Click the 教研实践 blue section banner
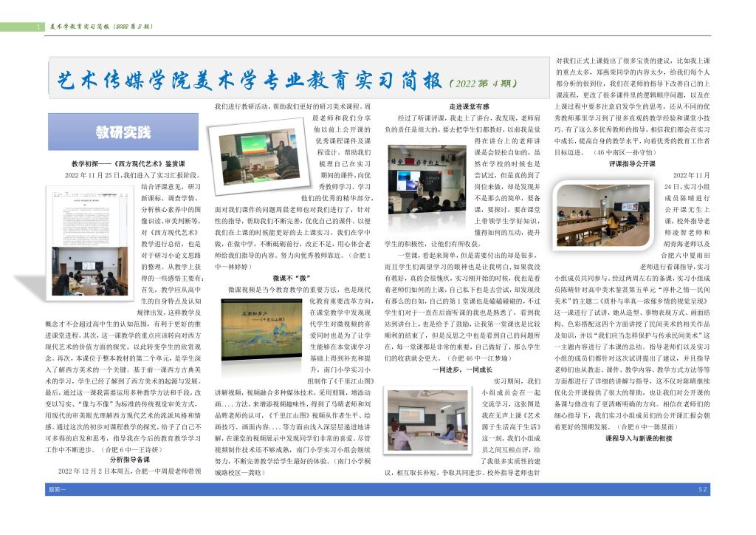 (123, 132)
